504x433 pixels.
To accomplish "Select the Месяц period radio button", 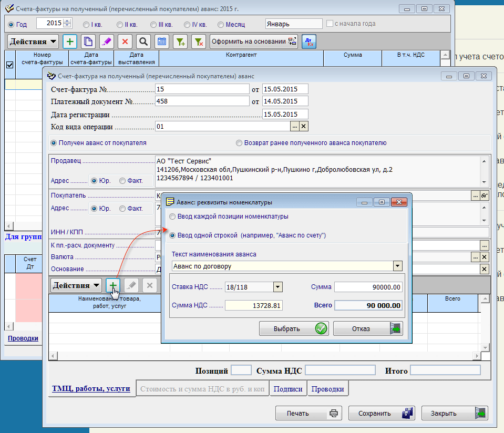I will tap(221, 24).
